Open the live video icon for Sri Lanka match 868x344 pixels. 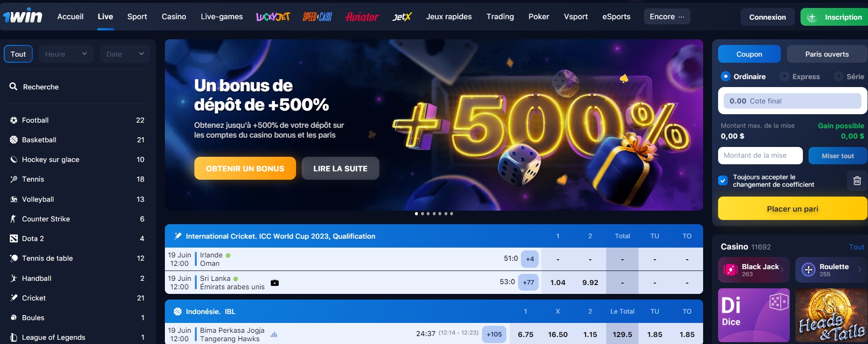275,283
